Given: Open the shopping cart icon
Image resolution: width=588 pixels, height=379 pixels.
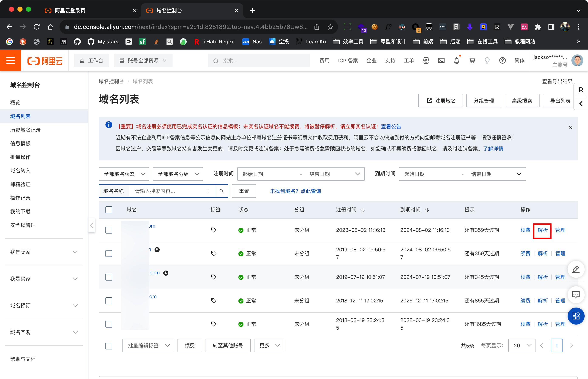Looking at the screenshot, I should (x=472, y=61).
